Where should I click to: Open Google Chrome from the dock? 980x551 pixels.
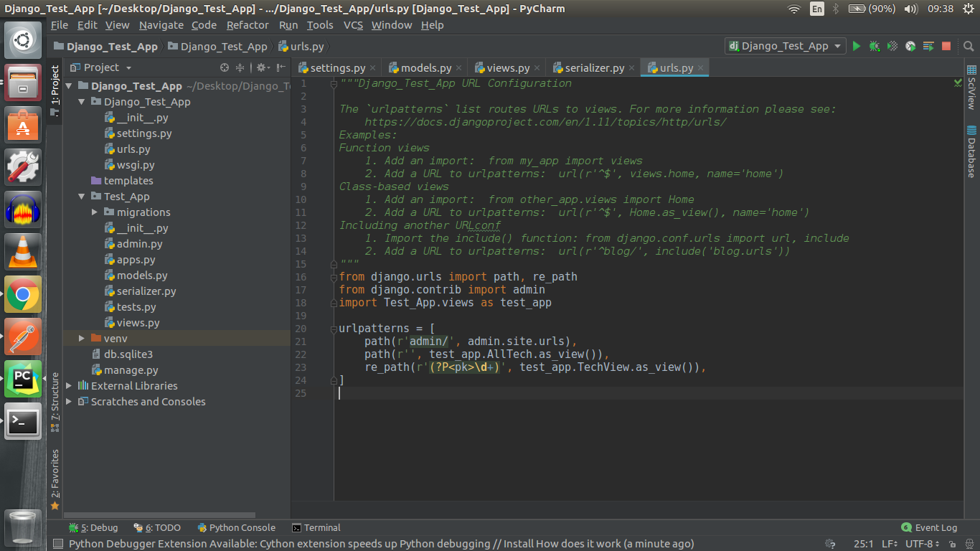pyautogui.click(x=23, y=294)
